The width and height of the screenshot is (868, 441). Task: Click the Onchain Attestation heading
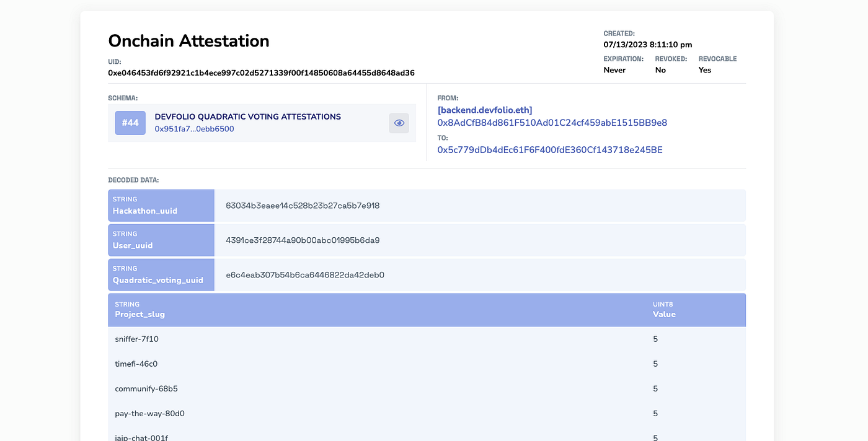[188, 41]
